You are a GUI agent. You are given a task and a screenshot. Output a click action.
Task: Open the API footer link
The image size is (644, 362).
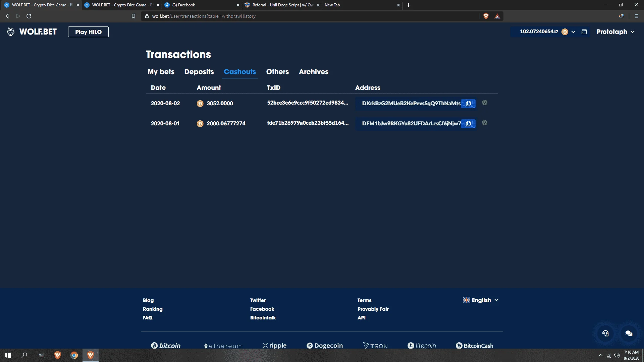tap(362, 318)
